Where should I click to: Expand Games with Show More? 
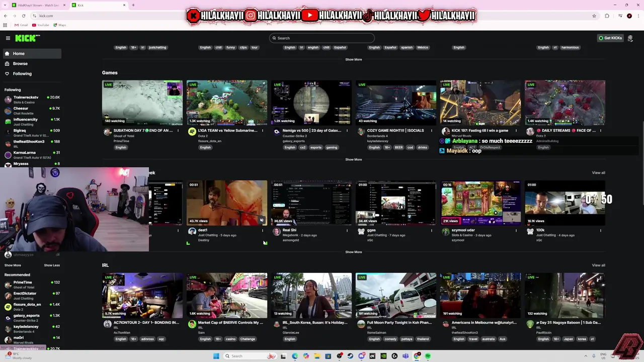(353, 159)
